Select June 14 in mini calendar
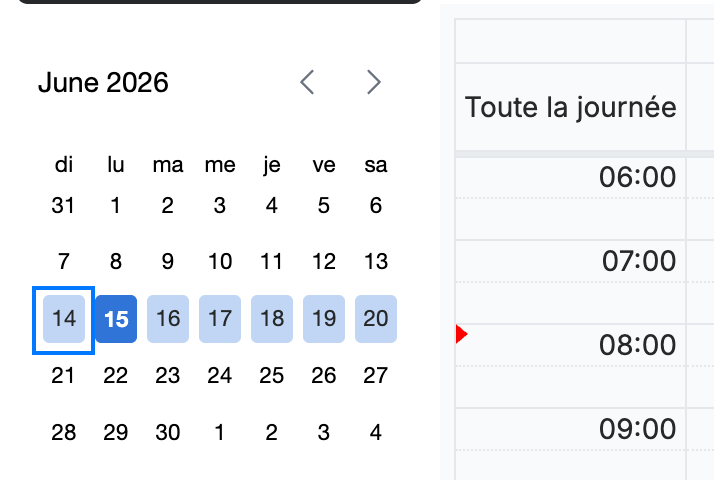The width and height of the screenshot is (714, 480). [64, 319]
